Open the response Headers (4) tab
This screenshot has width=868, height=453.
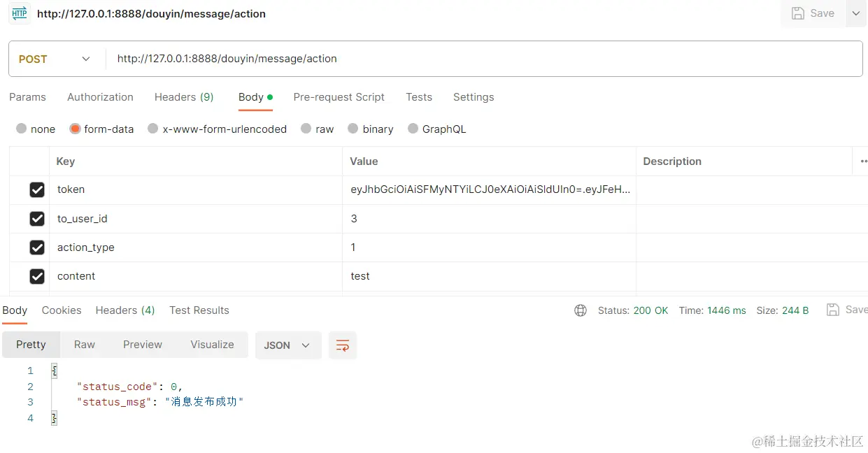tap(125, 310)
